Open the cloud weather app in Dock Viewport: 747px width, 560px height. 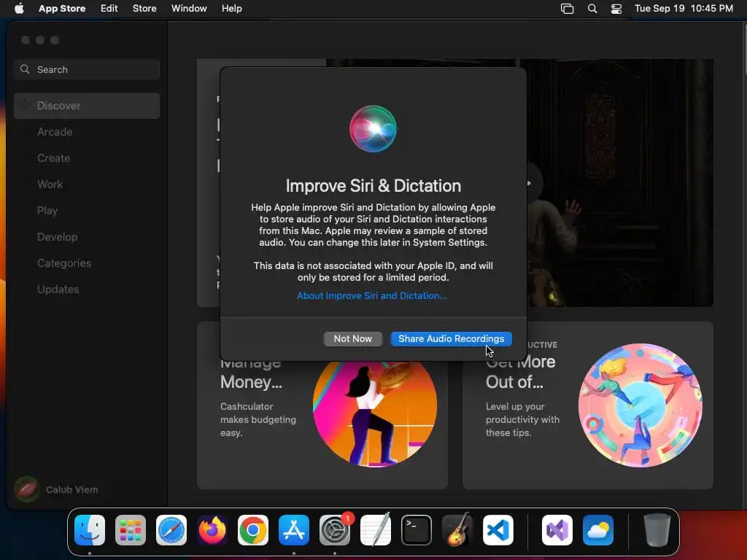(598, 530)
